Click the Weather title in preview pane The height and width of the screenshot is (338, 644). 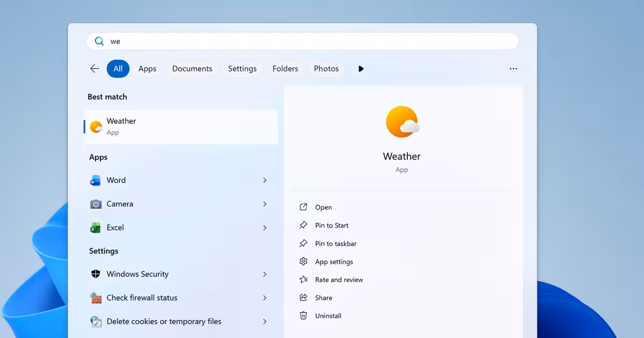(402, 156)
